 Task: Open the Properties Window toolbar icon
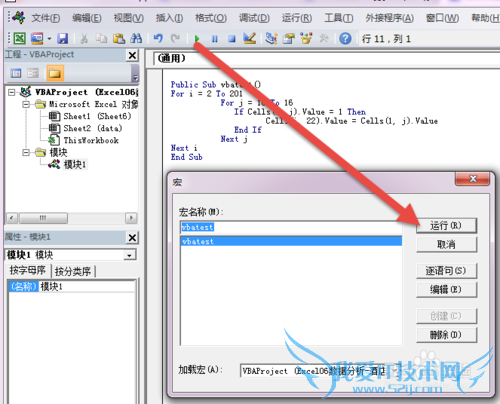[289, 39]
